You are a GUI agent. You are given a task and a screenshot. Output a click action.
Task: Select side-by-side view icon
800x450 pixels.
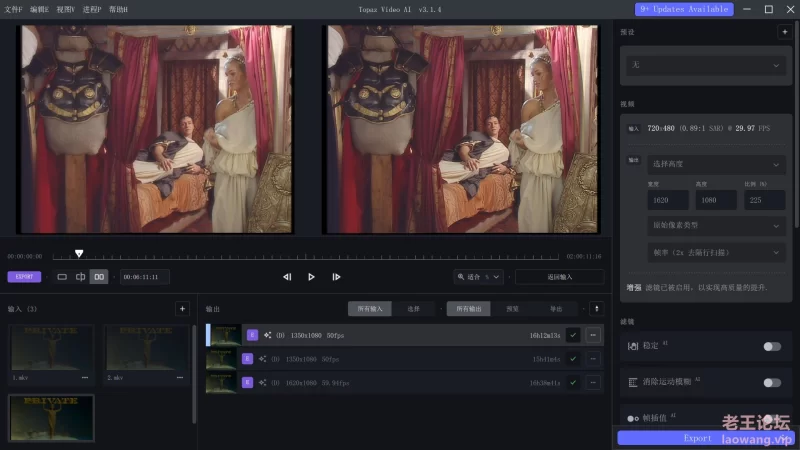click(x=99, y=277)
